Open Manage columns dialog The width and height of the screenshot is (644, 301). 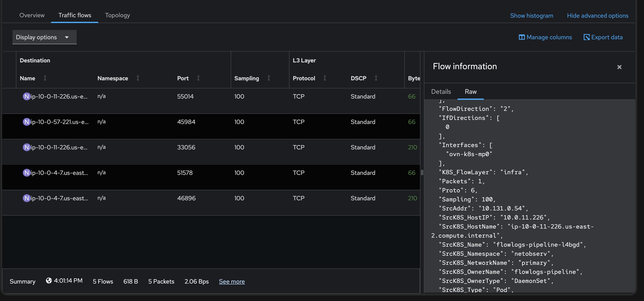click(545, 37)
